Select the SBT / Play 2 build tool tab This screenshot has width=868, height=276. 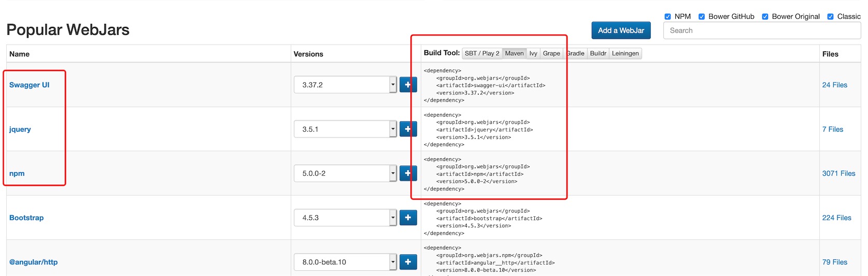[482, 53]
